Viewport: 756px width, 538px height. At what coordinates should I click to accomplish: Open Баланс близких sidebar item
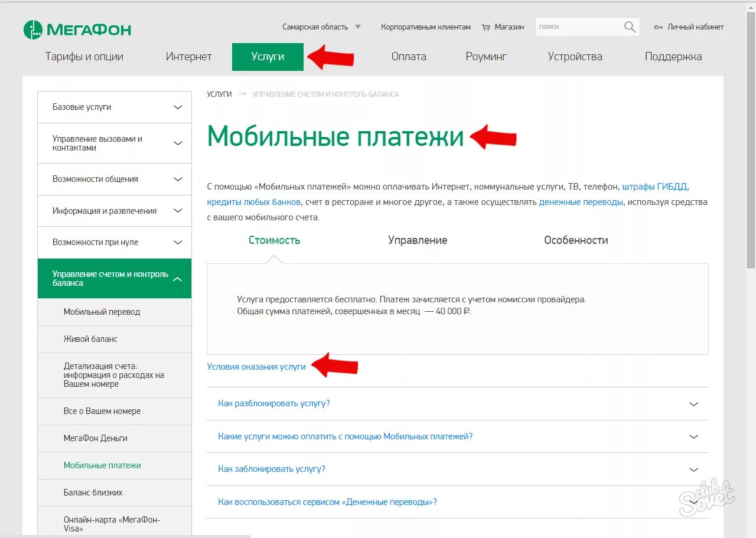pos(115,493)
